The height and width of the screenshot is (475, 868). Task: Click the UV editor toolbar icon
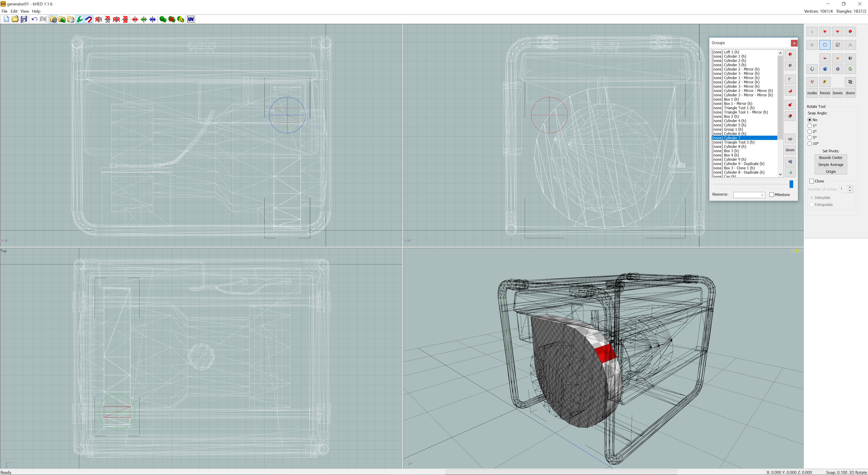pos(191,19)
